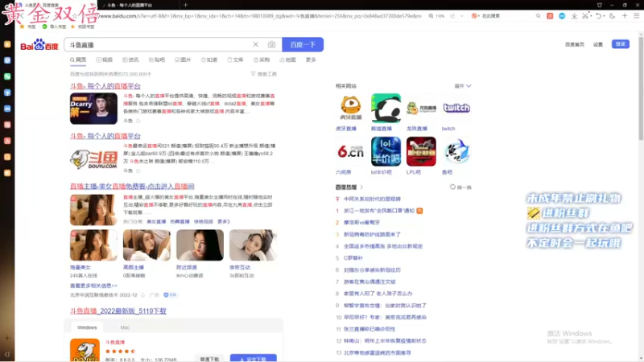Click the blue round extension icon in toolbar
This screenshot has height=362, width=644.
pos(562,16)
